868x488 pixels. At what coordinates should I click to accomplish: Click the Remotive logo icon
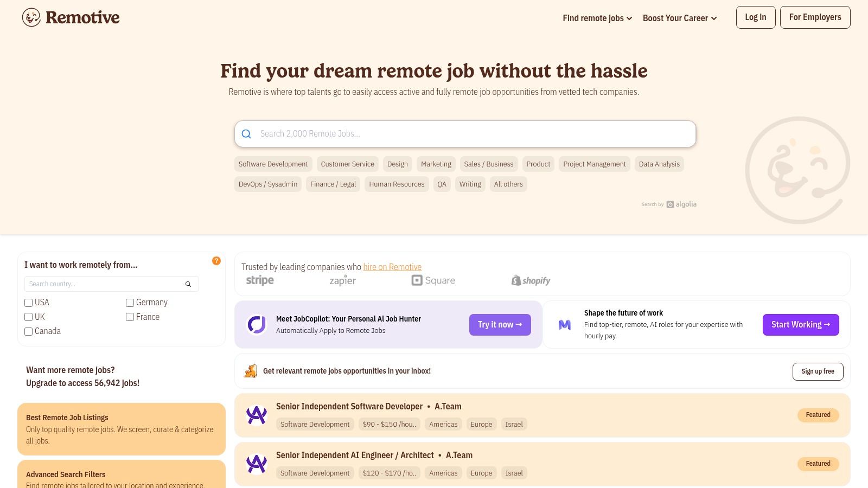click(x=31, y=17)
